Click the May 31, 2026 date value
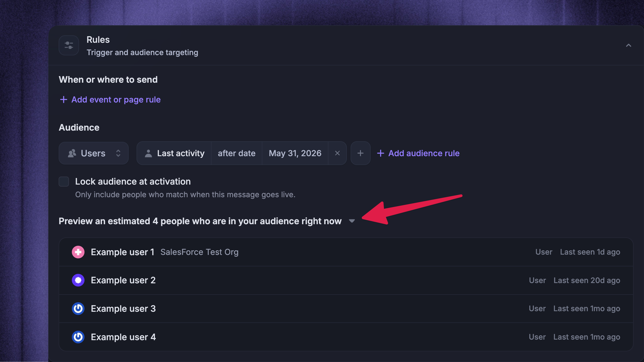 295,153
